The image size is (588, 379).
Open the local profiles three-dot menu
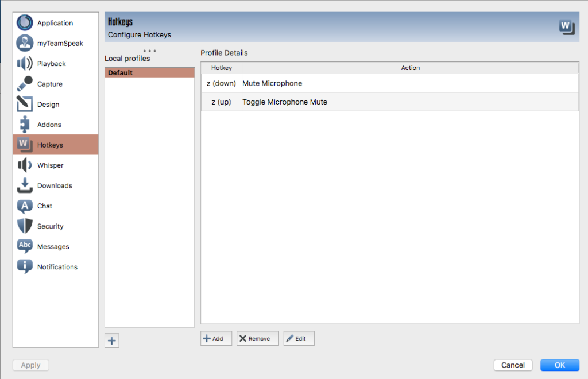150,51
